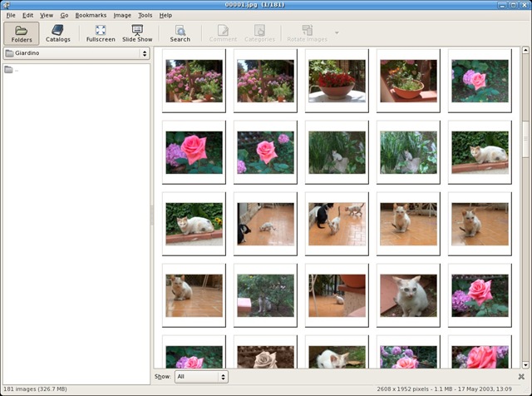Close the filter bar with the X

(x=521, y=377)
